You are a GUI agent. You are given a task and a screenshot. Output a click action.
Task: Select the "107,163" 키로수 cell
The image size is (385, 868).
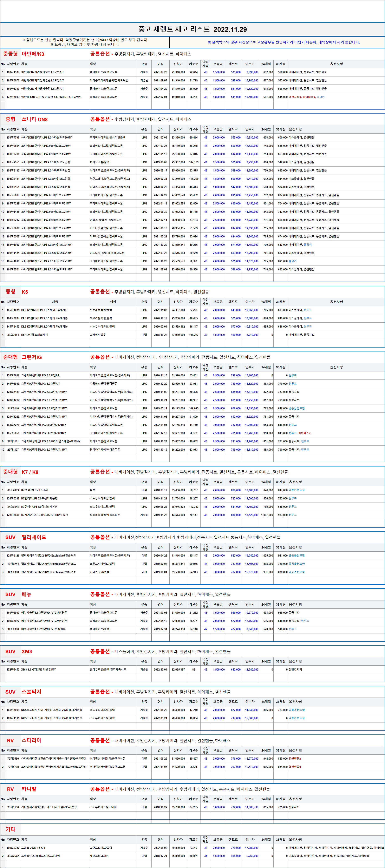coord(194,162)
